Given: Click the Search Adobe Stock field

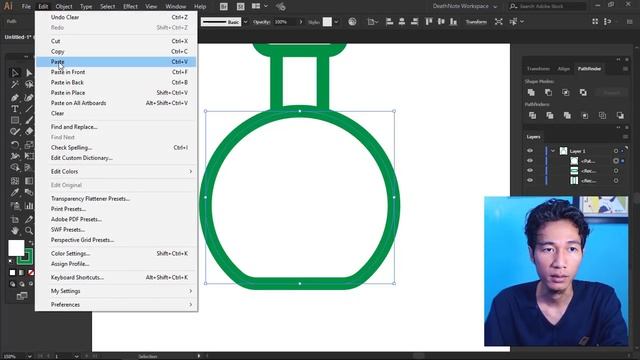Looking at the screenshot, I should (x=547, y=6).
